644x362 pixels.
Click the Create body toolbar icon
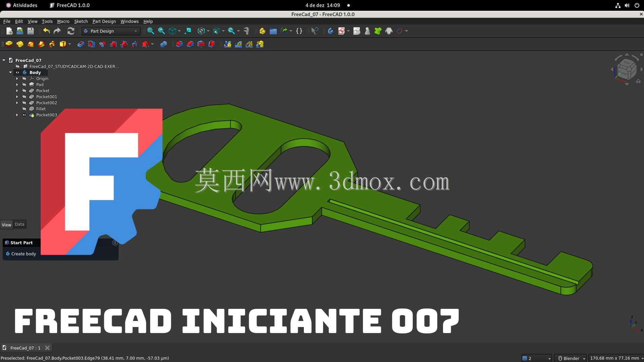tap(330, 31)
